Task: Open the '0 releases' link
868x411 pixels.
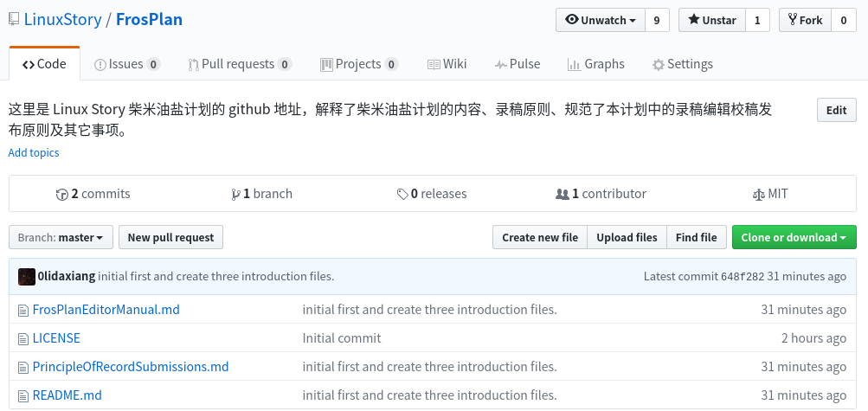Action: tap(432, 194)
